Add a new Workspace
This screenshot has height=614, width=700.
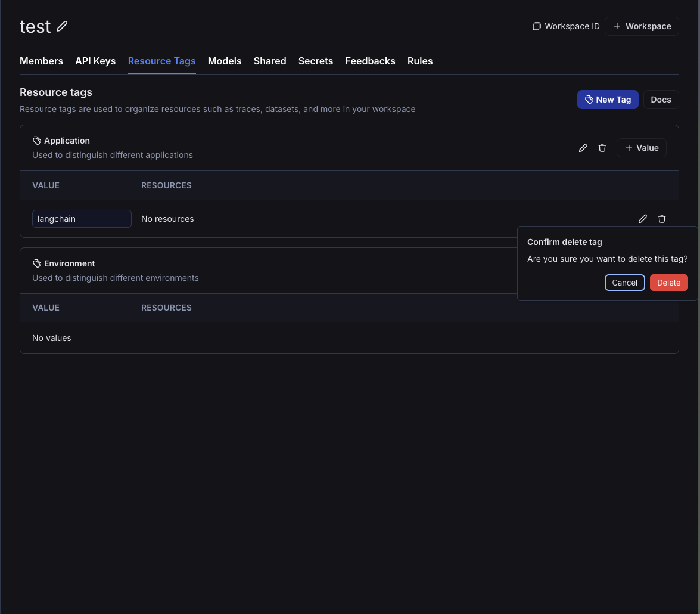coord(642,26)
